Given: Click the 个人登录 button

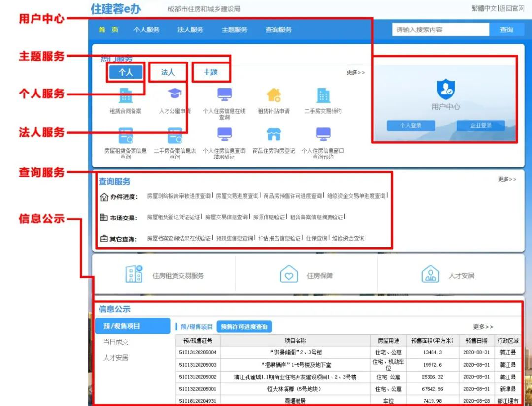Looking at the screenshot, I should pos(411,125).
